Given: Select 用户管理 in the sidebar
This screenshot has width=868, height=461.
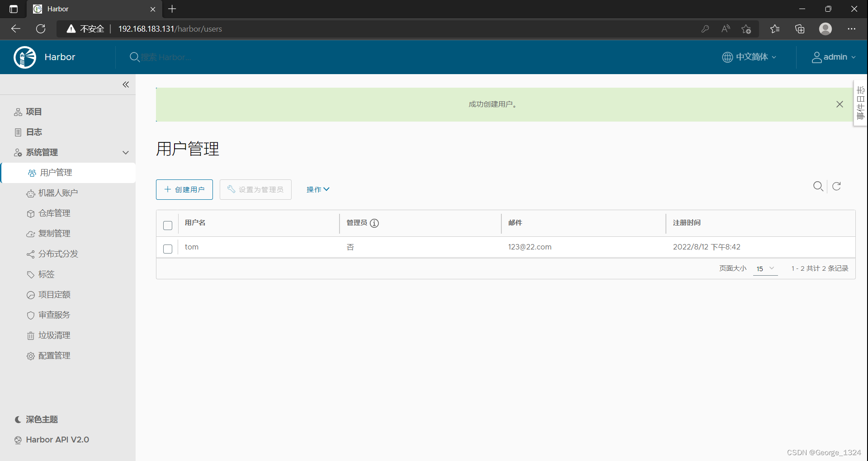Looking at the screenshot, I should click(68, 173).
